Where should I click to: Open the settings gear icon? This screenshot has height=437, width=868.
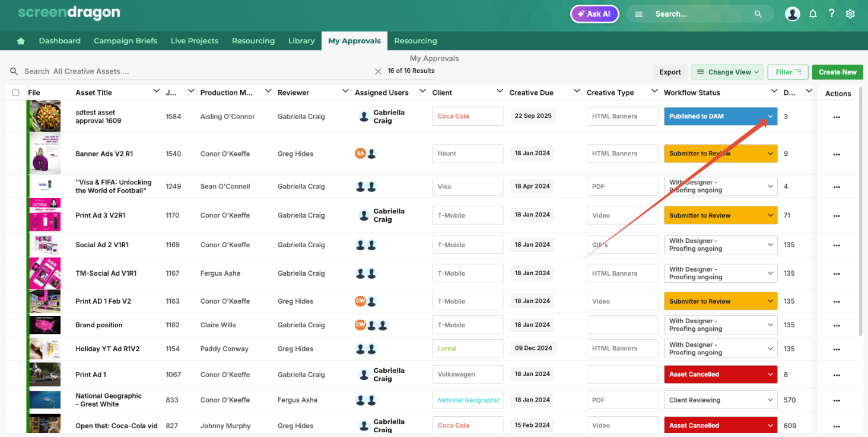(x=850, y=14)
